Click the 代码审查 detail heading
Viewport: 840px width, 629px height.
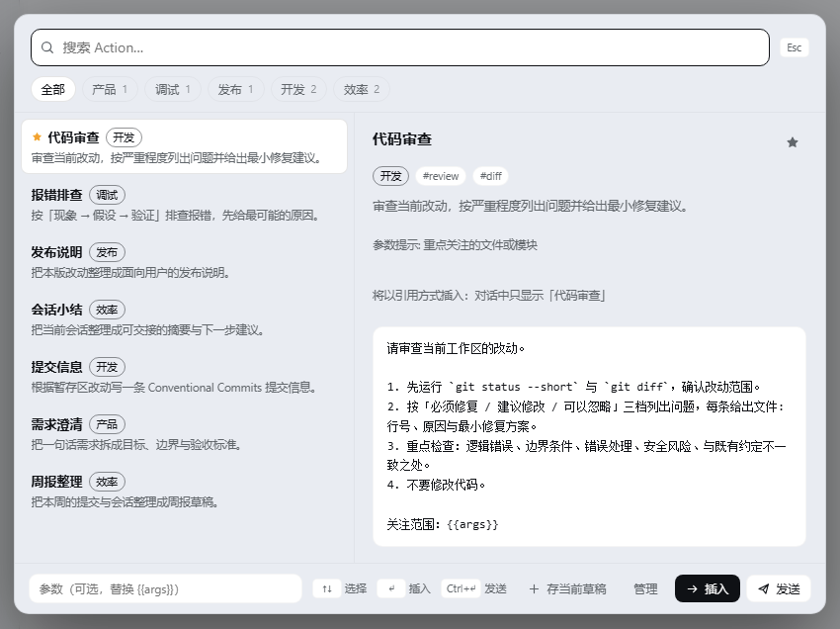pos(402,139)
